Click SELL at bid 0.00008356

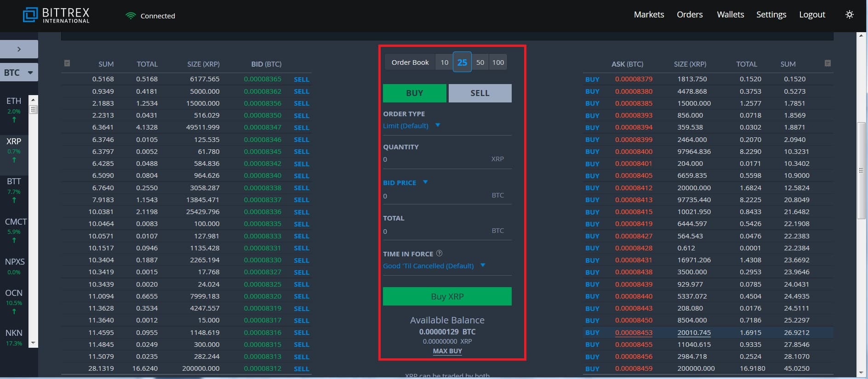click(302, 103)
